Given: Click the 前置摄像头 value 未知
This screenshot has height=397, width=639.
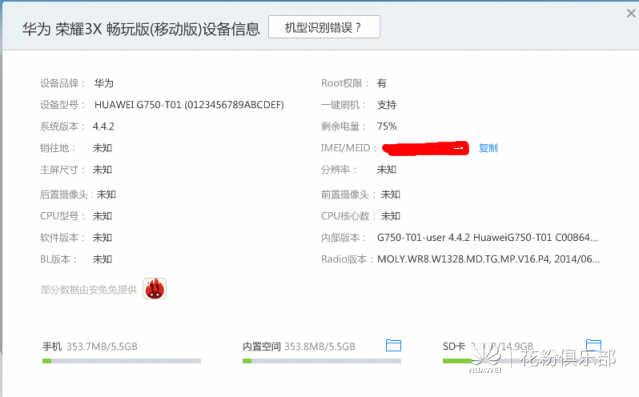Looking at the screenshot, I should point(390,194).
